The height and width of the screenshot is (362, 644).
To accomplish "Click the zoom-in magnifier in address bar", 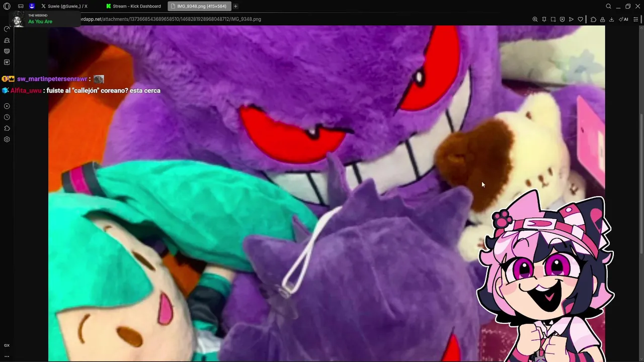I will coord(535,19).
